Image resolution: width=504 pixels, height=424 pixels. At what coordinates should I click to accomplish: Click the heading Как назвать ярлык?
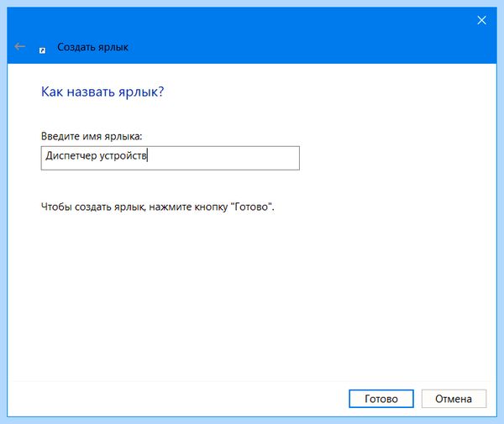[x=102, y=92]
